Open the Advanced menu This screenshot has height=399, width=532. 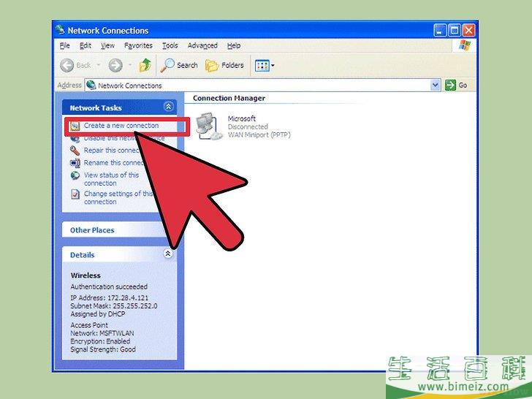202,45
